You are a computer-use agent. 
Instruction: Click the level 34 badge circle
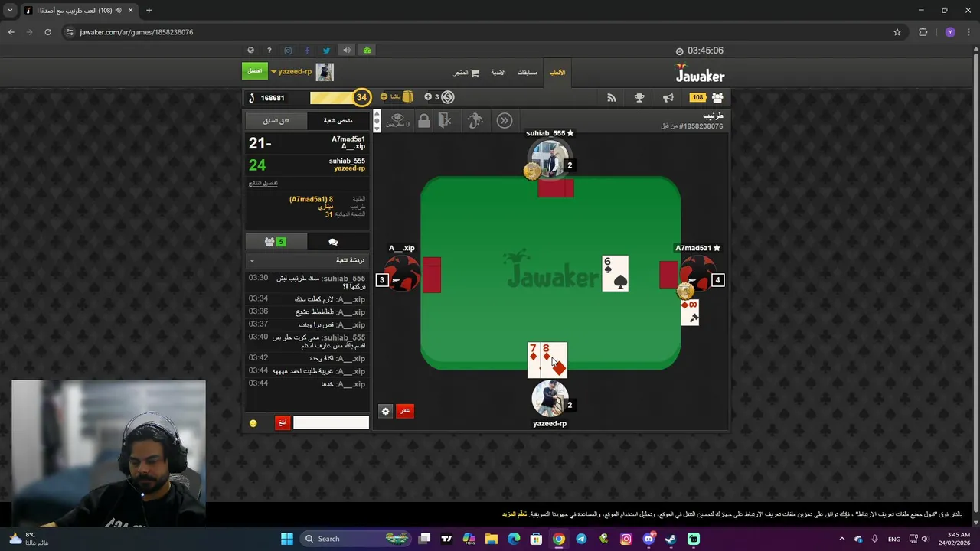361,97
